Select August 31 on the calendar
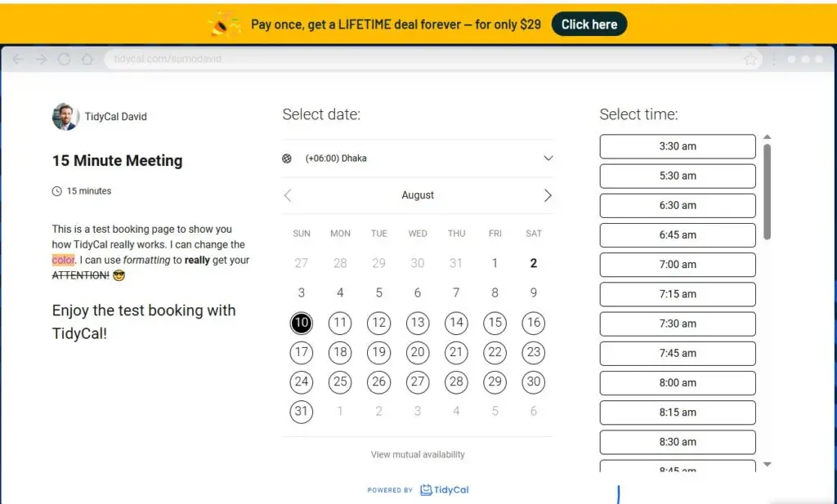Image resolution: width=837 pixels, height=504 pixels. click(x=302, y=411)
